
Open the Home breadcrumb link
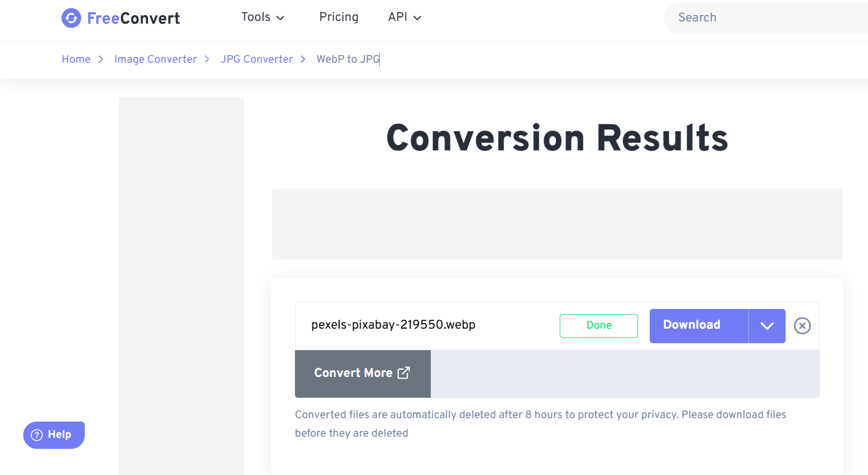click(76, 59)
